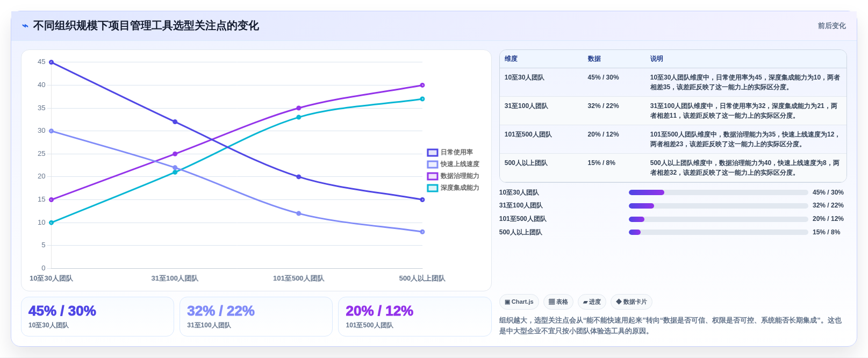This screenshot has width=868, height=358.
Task: Click the Chart.js tag chip
Action: 519,302
